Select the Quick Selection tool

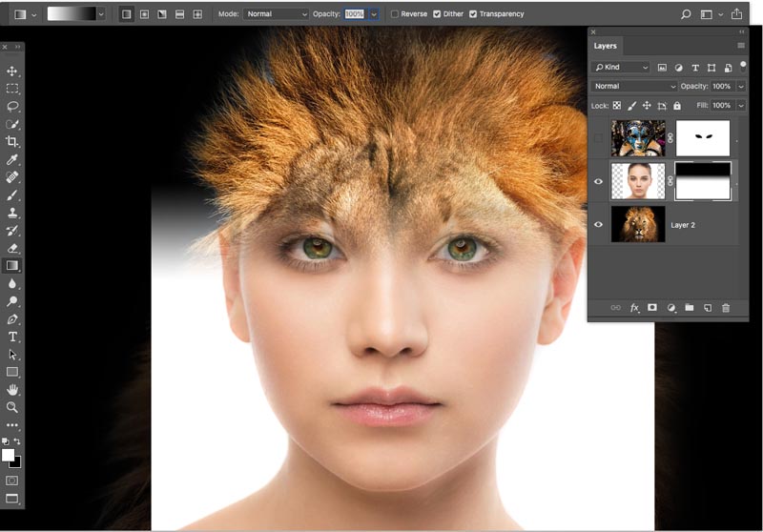[x=12, y=124]
